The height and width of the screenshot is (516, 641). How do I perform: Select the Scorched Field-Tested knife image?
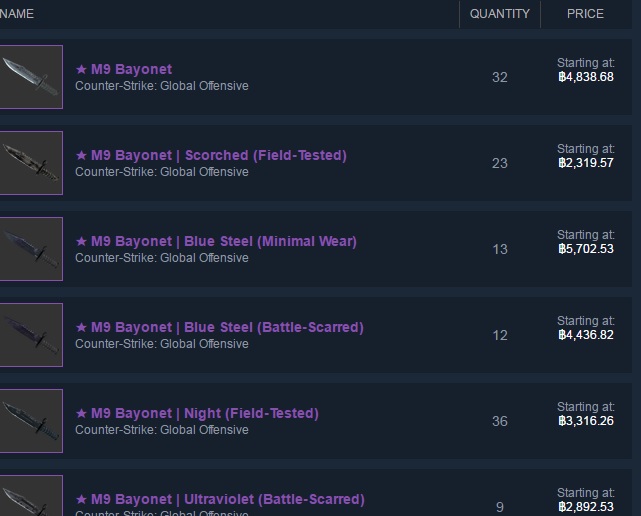pos(31,163)
